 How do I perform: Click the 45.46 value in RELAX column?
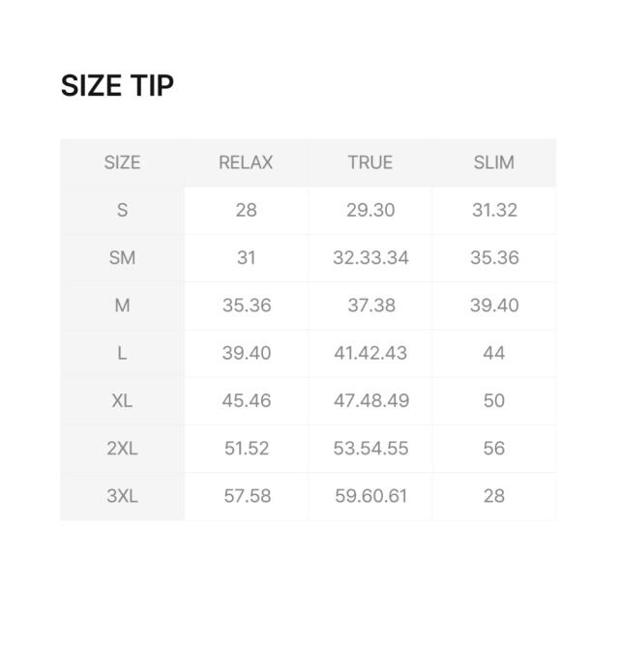[246, 400]
